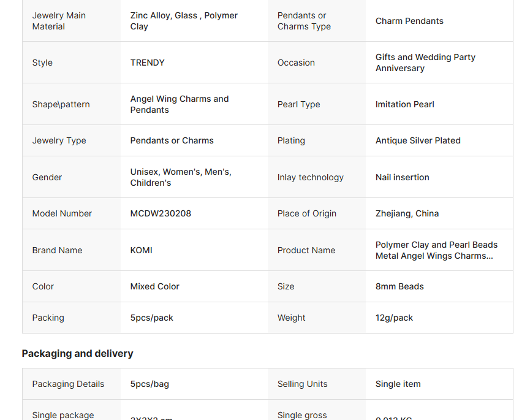
Task: Click the Style value TRENDY
Action: coord(147,63)
